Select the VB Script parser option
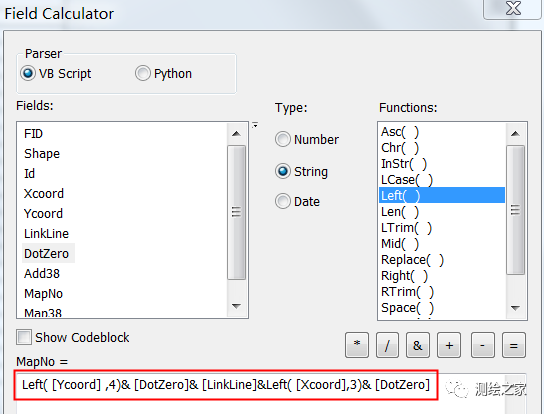The height and width of the screenshot is (414, 544). pos(28,73)
